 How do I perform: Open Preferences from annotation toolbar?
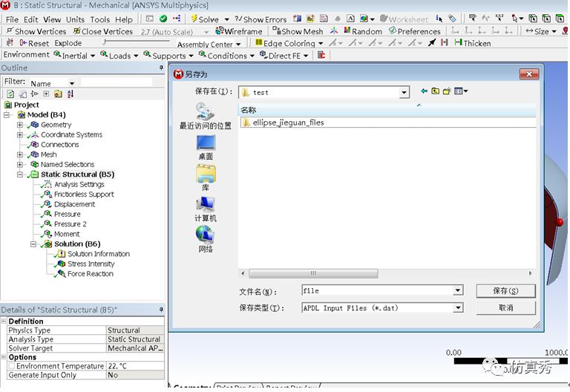pos(414,31)
